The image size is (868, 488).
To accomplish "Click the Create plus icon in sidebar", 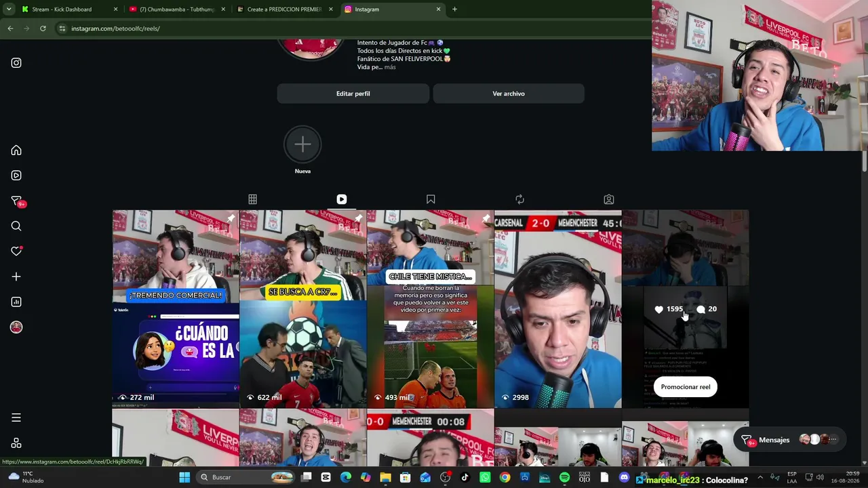I will 16,277.
